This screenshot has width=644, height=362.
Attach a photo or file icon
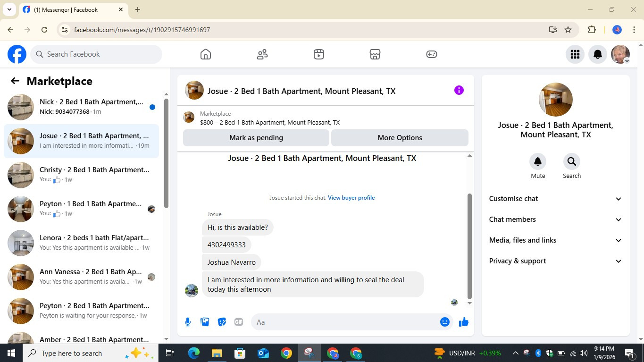[x=205, y=322]
